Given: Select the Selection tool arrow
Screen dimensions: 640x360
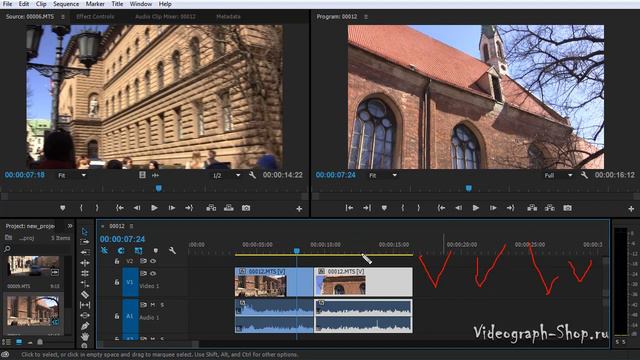Looking at the screenshot, I should tap(84, 231).
